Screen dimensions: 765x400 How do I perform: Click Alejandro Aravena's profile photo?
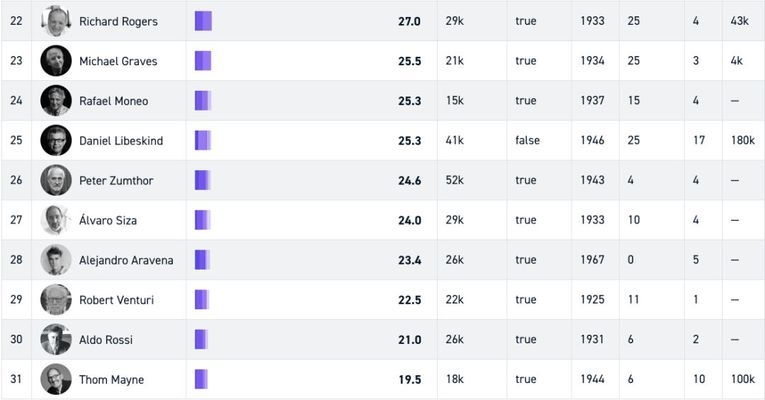tap(56, 260)
